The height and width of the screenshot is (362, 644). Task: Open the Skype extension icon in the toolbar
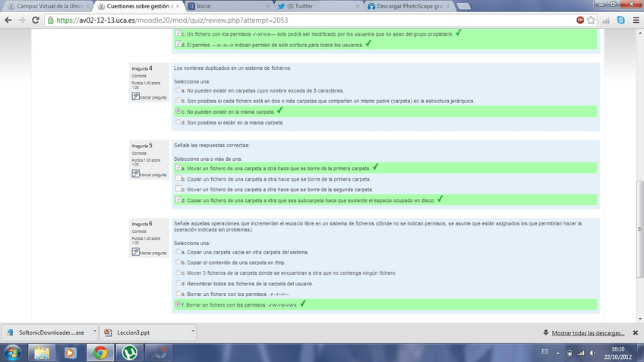coord(621,20)
